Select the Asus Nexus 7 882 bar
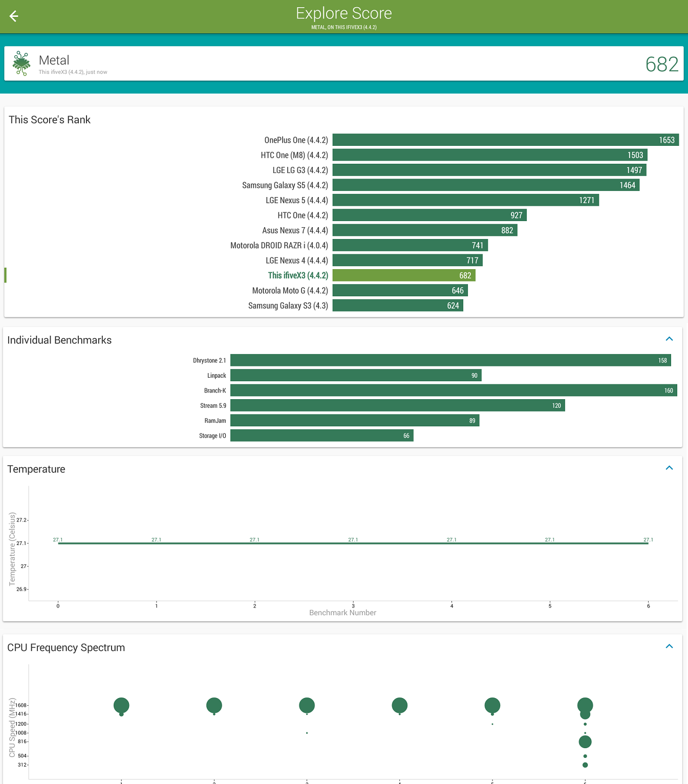The image size is (688, 784). click(425, 230)
